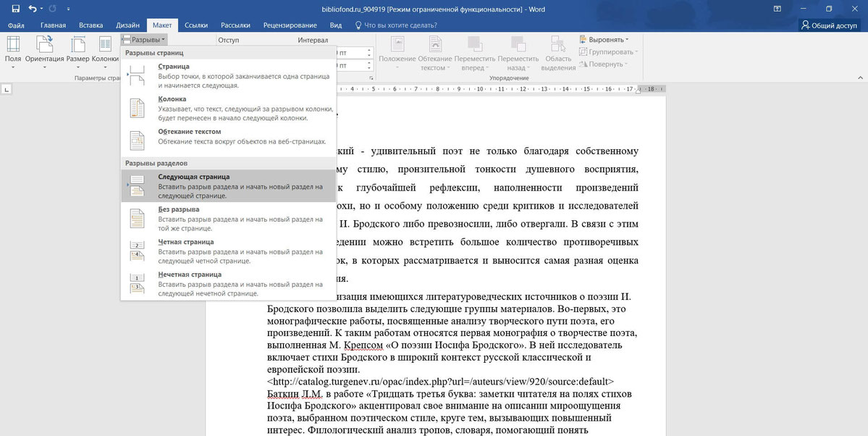Increase spacing with the Интервал stepper arrow

click(369, 49)
